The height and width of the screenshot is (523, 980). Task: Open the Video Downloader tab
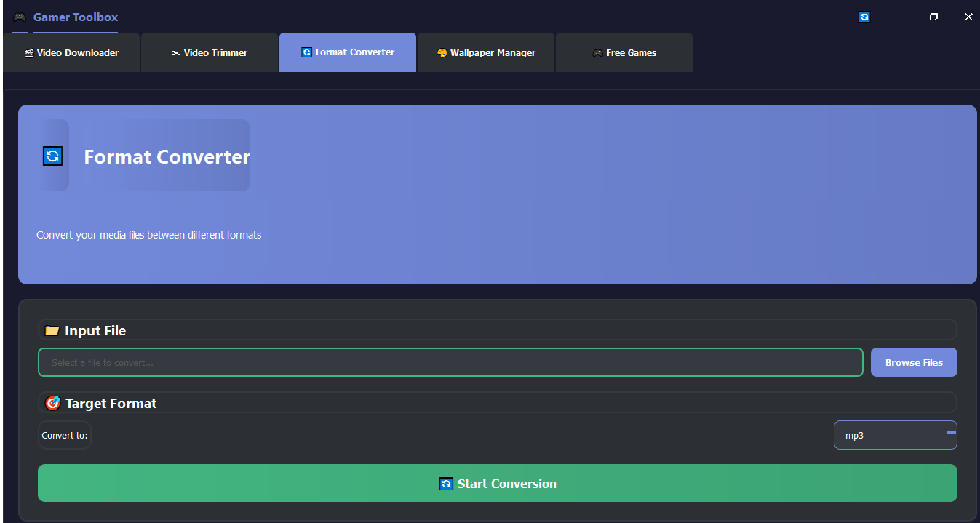click(71, 52)
